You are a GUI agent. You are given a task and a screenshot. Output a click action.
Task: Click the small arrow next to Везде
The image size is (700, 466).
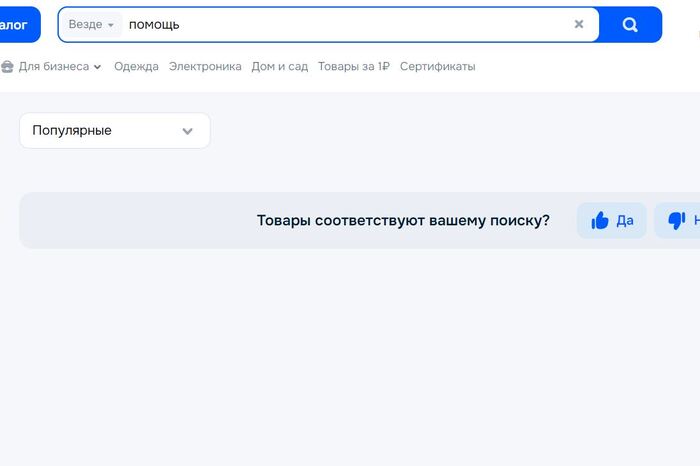pos(111,25)
